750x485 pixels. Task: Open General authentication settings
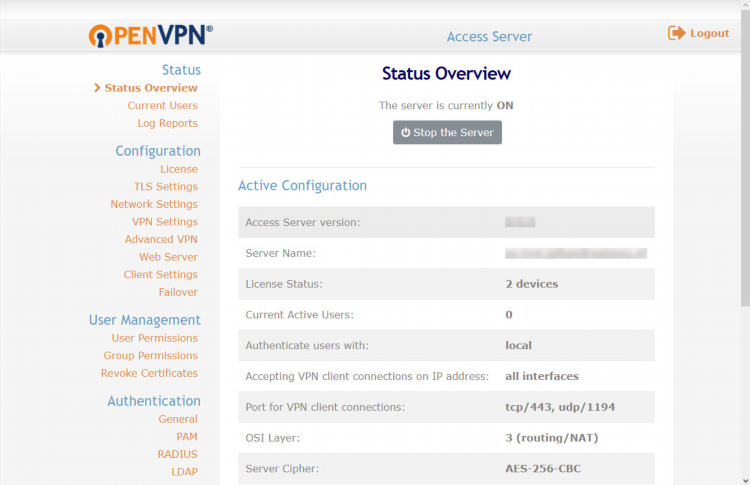coord(178,419)
